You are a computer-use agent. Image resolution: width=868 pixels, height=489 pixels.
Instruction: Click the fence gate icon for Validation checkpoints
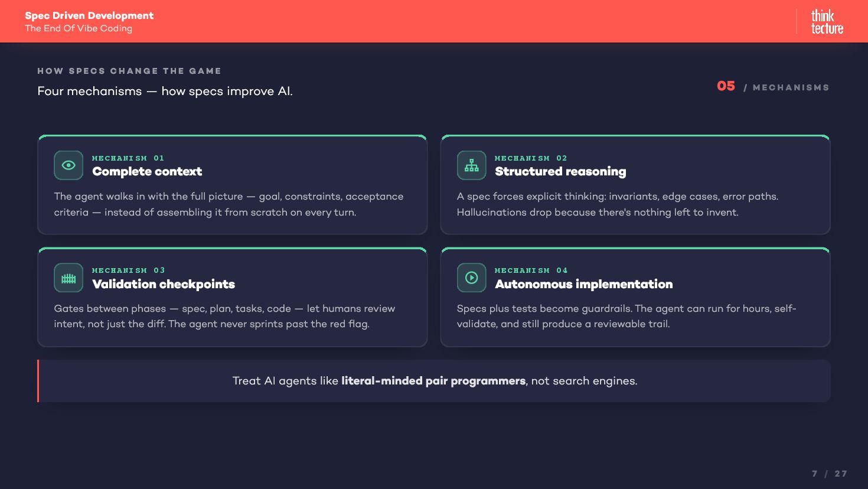tap(68, 278)
